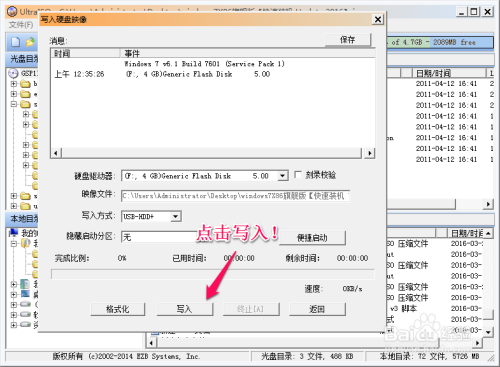Click the disc capacity bar showing 2089MB free
The image size is (500, 367).
[x=440, y=42]
